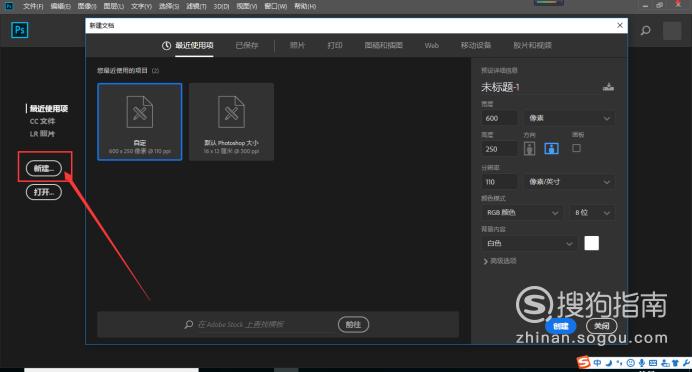Viewport: 692px width, 372px height.
Task: Select portrait orientation icon
Action: 529,148
